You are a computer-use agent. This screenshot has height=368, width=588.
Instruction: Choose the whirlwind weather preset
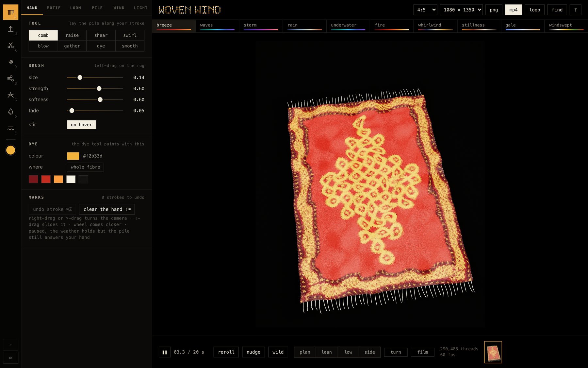(435, 26)
